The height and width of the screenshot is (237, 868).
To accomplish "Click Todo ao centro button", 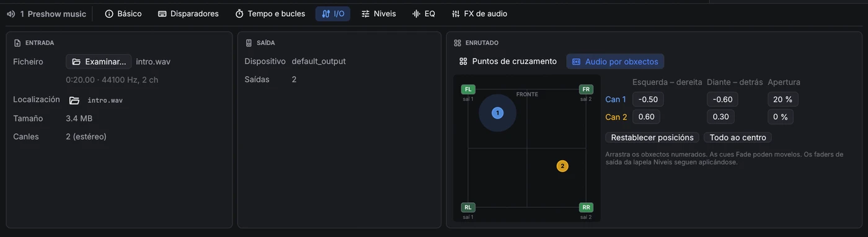I will click(738, 137).
